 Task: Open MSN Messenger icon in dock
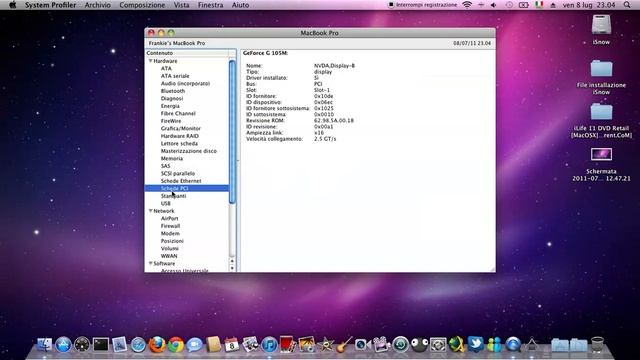click(494, 345)
